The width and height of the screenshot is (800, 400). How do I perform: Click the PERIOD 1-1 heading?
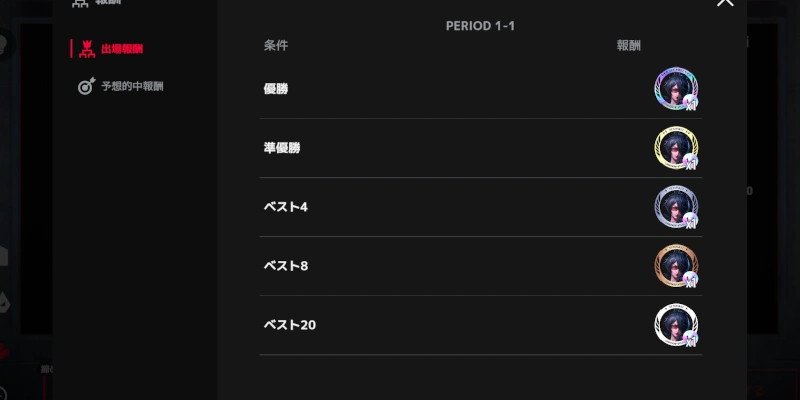(481, 26)
